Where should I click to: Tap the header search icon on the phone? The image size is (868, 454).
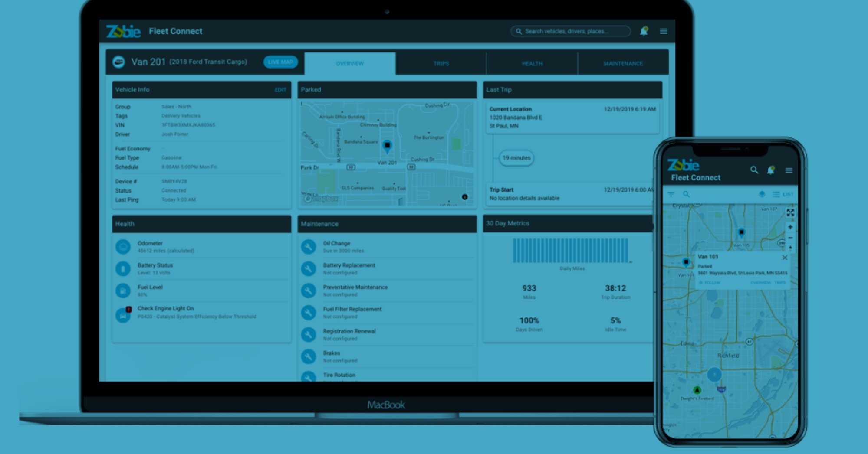[754, 170]
